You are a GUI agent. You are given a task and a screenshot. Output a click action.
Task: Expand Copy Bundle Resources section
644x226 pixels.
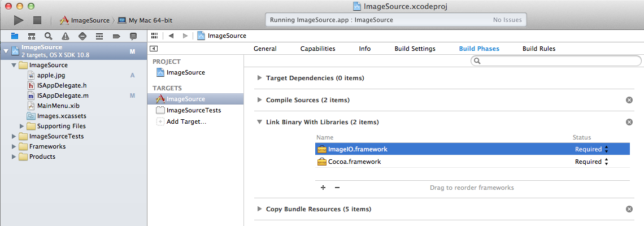(x=259, y=208)
